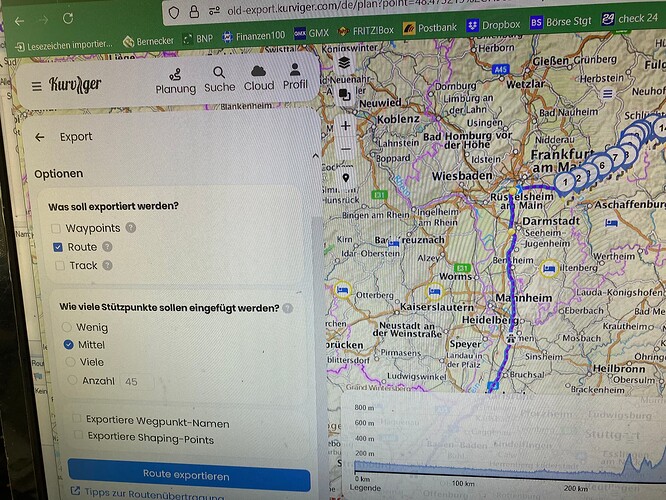Viewport: 666px width, 500px height.
Task: Open the Postbank bookmark
Action: pos(430,28)
